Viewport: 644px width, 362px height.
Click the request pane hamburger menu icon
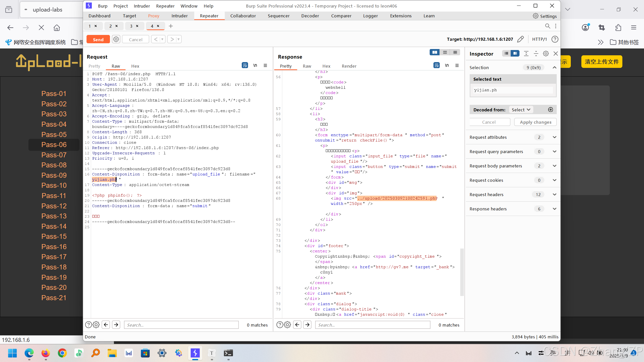[265, 66]
